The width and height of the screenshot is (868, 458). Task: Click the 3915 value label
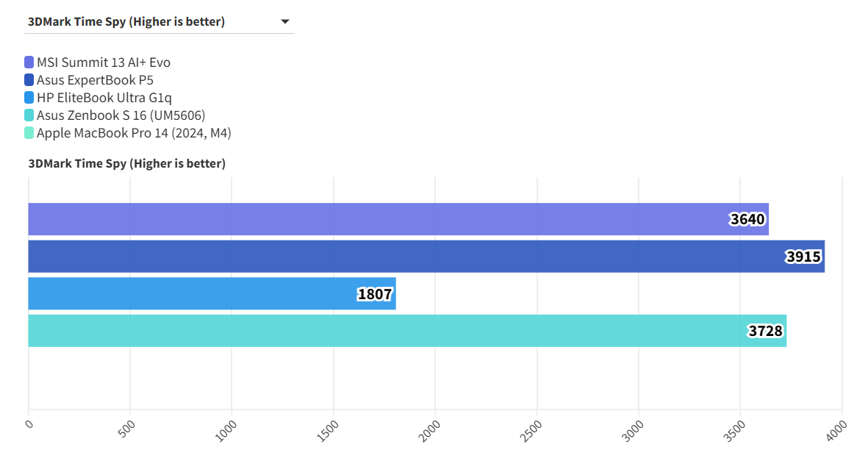click(x=803, y=257)
